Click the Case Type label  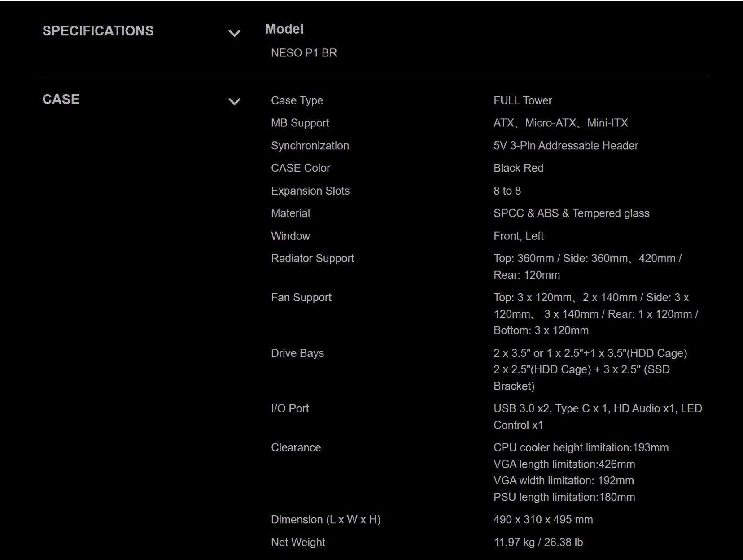click(297, 100)
